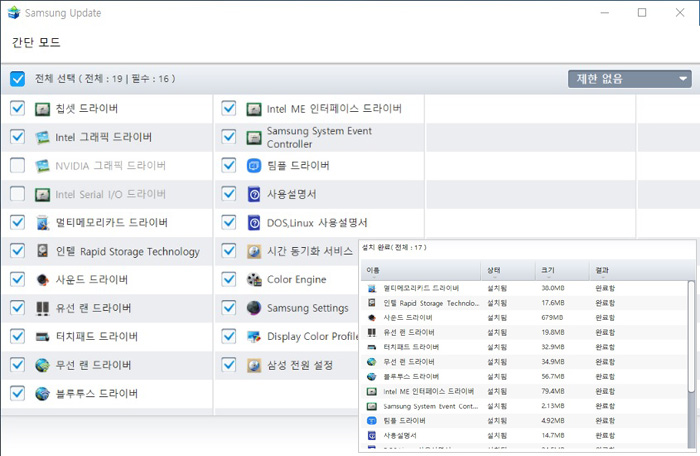Image resolution: width=700 pixels, height=456 pixels.
Task: Click the Samsung System Event Controller icon
Action: click(x=254, y=137)
